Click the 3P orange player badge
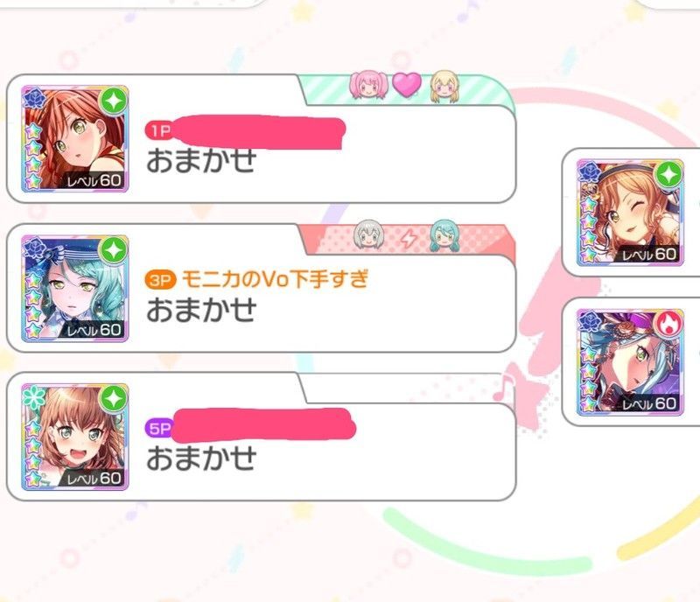 coord(160,280)
